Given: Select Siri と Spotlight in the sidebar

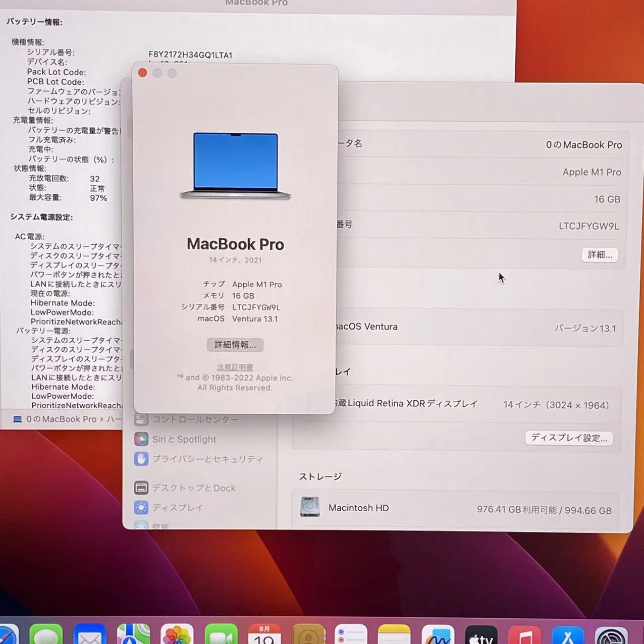Looking at the screenshot, I should coord(184,439).
